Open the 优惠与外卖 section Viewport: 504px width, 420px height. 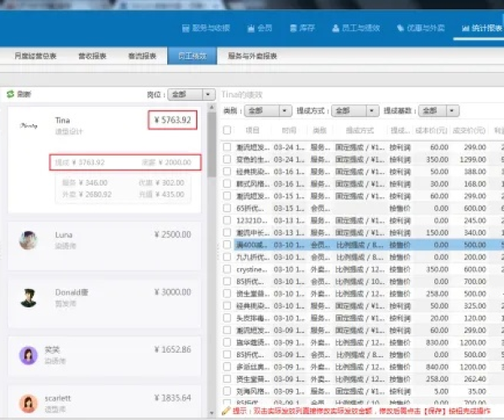(421, 28)
